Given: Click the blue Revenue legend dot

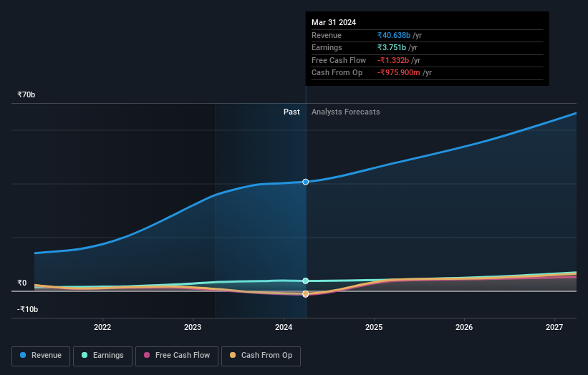Looking at the screenshot, I should coord(23,355).
